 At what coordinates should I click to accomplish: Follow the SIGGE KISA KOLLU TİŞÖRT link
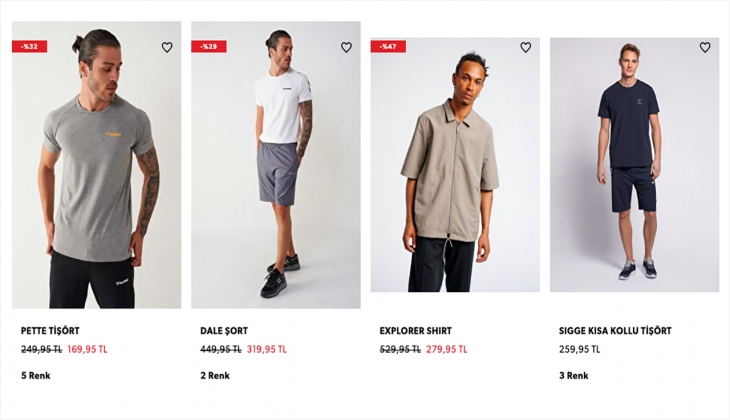615,331
